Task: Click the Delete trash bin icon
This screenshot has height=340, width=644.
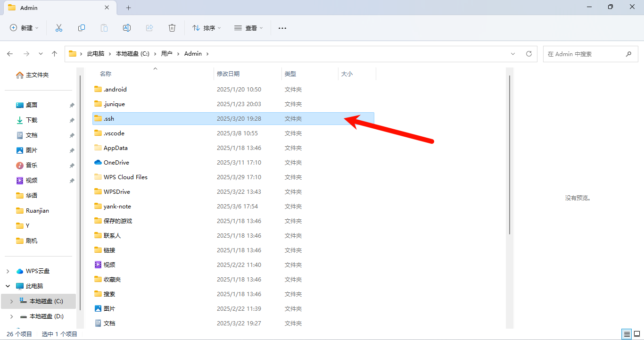Action: 172,28
